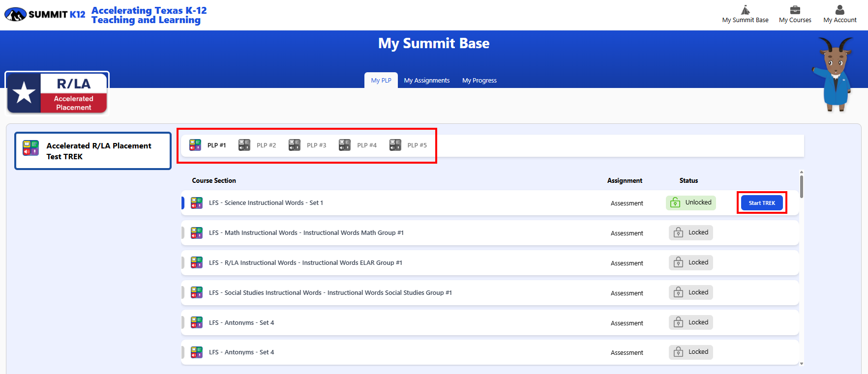Switch to the PLP #1 tab
The height and width of the screenshot is (374, 868).
[208, 145]
